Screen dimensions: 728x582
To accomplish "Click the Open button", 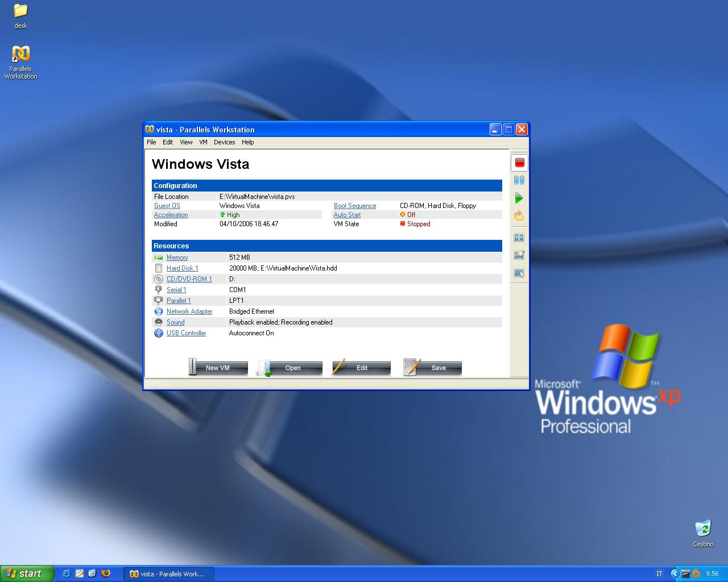I will 289,368.
